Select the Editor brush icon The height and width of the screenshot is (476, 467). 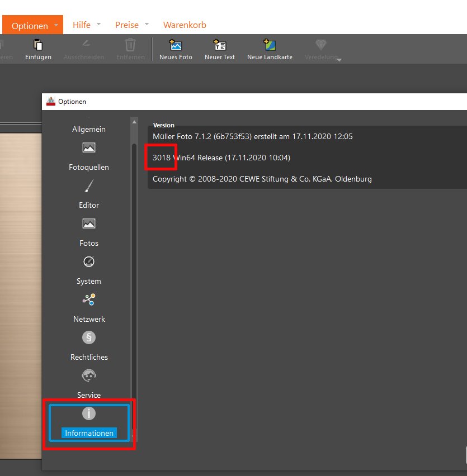(89, 186)
